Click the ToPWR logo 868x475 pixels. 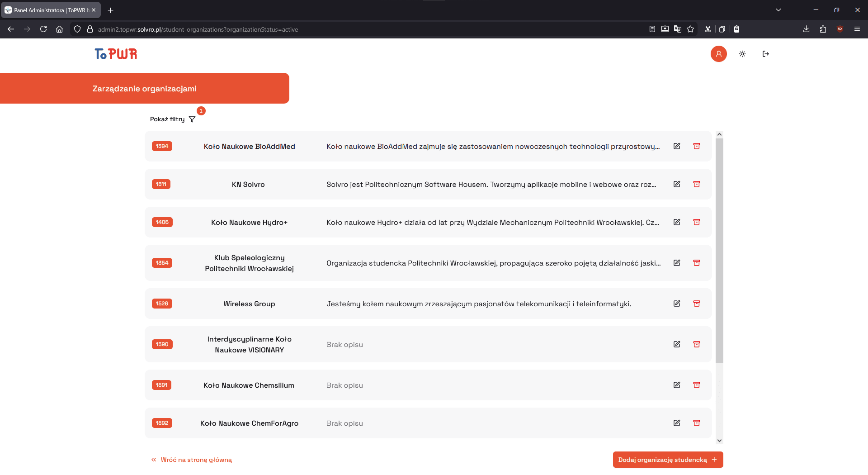coord(115,54)
